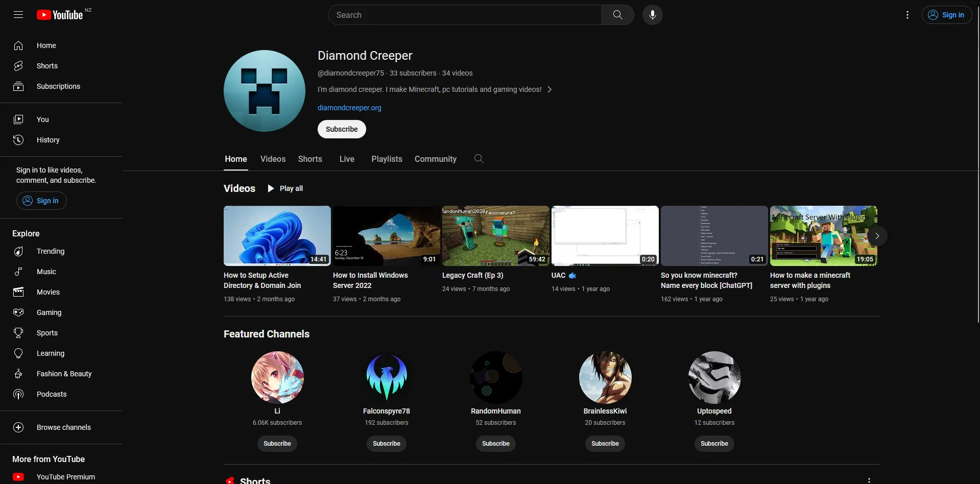980x484 pixels.
Task: Open the You library section
Action: pyautogui.click(x=61, y=119)
